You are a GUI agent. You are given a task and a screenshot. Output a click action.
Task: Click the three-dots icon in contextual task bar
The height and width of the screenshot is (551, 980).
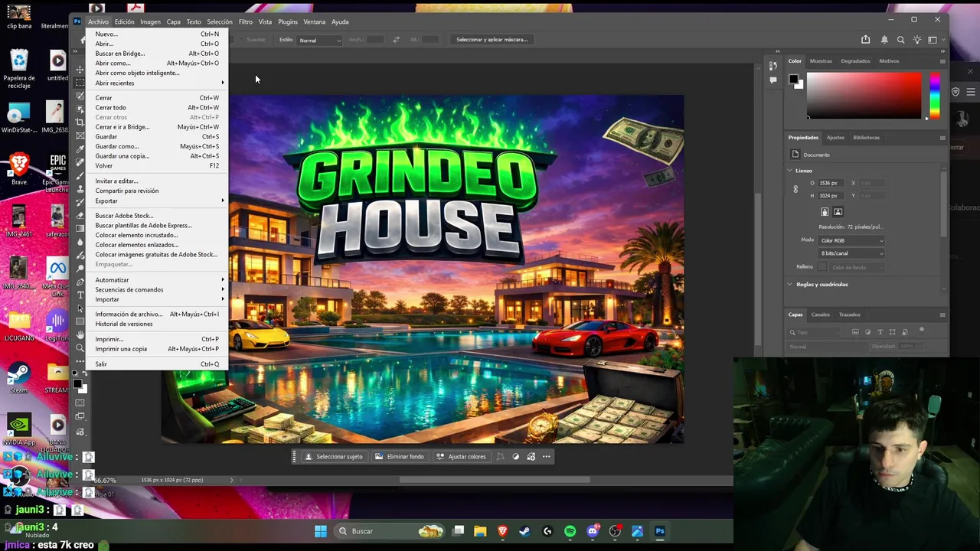click(546, 457)
